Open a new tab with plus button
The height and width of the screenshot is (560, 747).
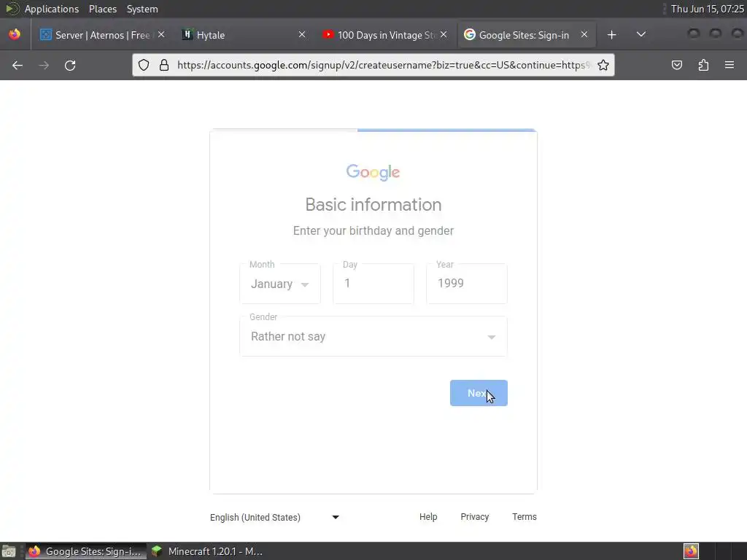coord(612,35)
